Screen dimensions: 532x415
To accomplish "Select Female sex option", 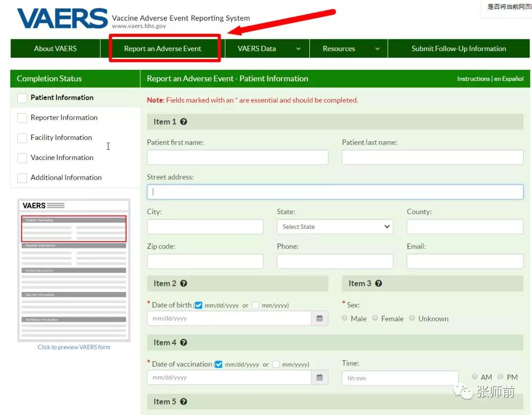I will pyautogui.click(x=375, y=318).
